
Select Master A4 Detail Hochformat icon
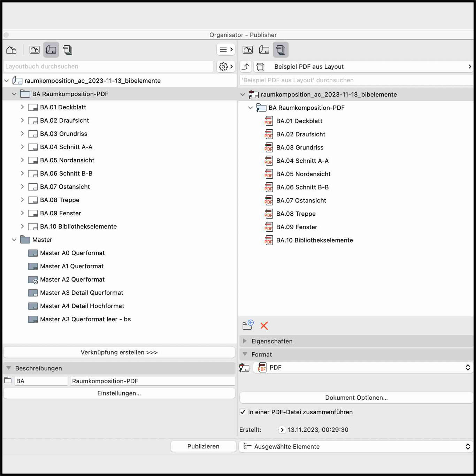(33, 306)
